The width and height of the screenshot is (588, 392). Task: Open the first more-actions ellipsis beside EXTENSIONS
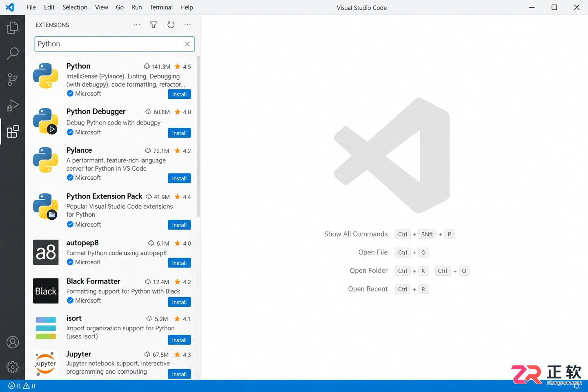point(137,25)
